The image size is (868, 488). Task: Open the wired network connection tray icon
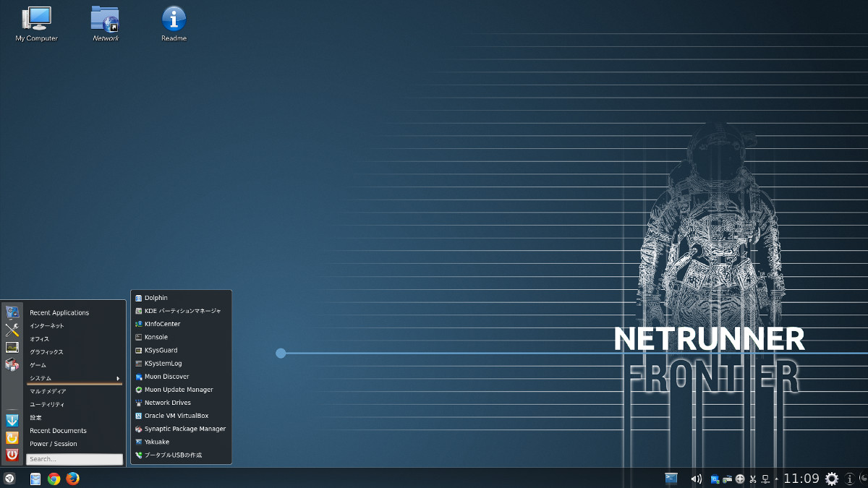(765, 479)
